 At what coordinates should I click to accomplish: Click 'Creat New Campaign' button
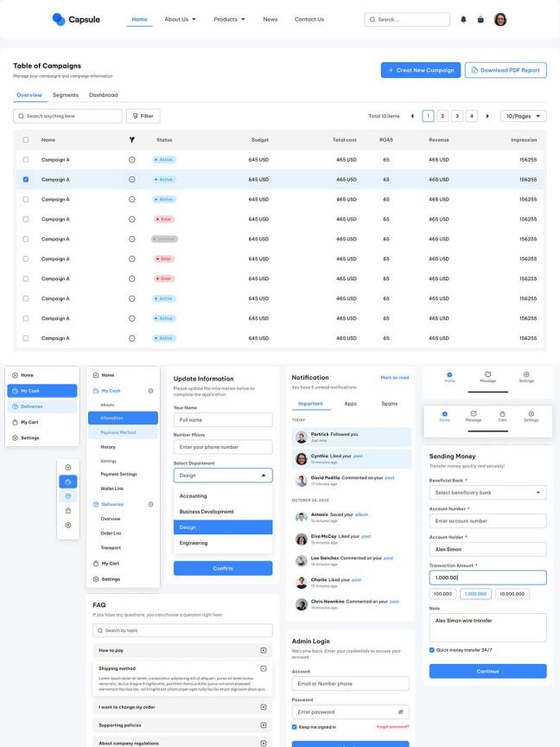coord(420,70)
